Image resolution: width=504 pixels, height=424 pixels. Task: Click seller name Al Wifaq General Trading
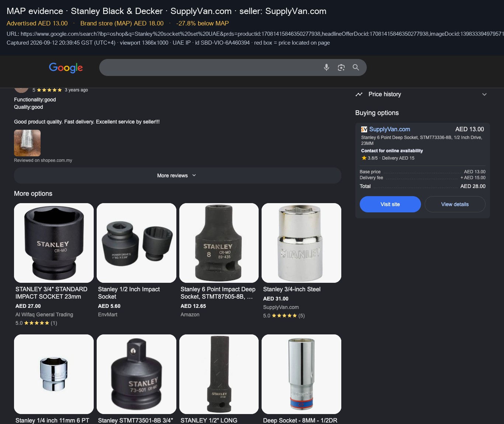pyautogui.click(x=44, y=314)
